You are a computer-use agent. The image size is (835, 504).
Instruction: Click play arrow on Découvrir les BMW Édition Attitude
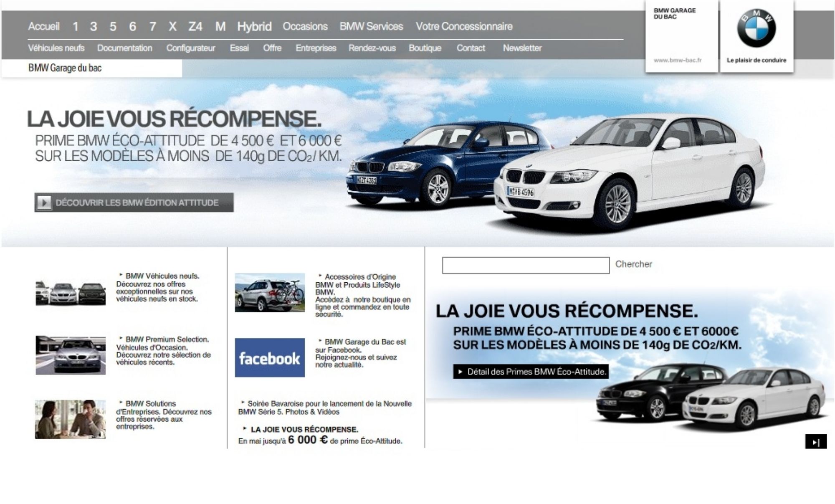click(43, 203)
